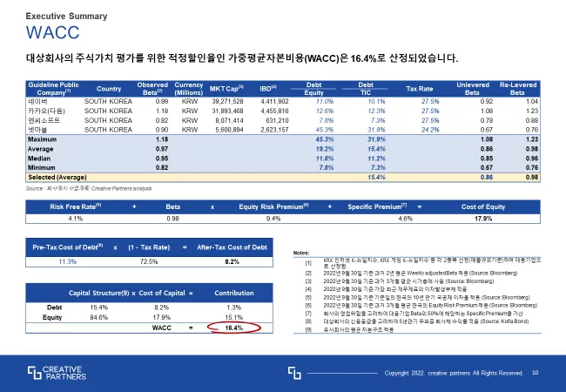Click the "Debt / TIC" column header

point(366,89)
